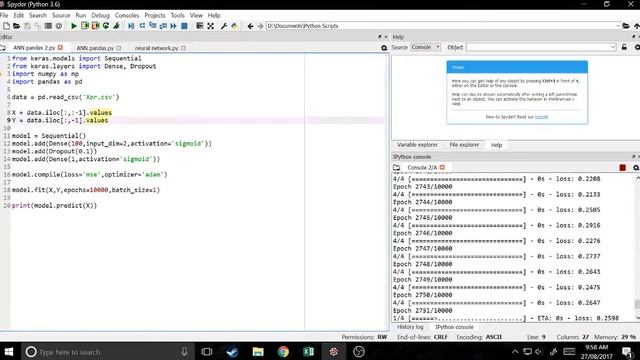Close the ANN pandas.py tab
640x360 pixels.
pyautogui.click(x=119, y=48)
